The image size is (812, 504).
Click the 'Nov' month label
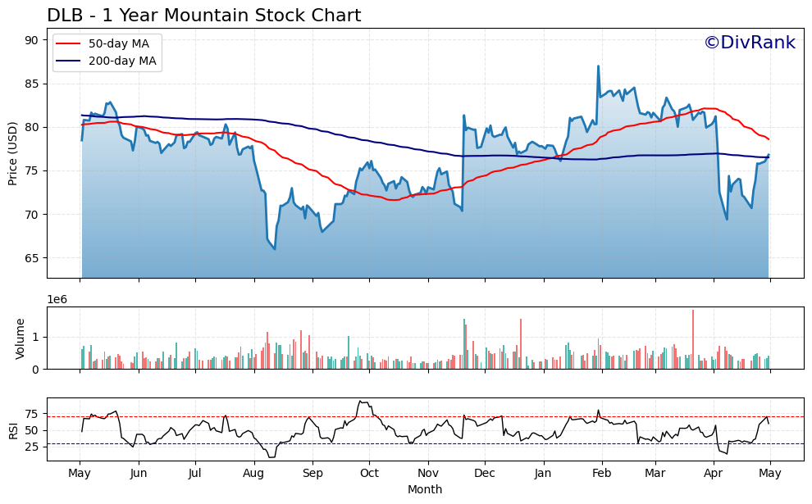click(428, 473)
